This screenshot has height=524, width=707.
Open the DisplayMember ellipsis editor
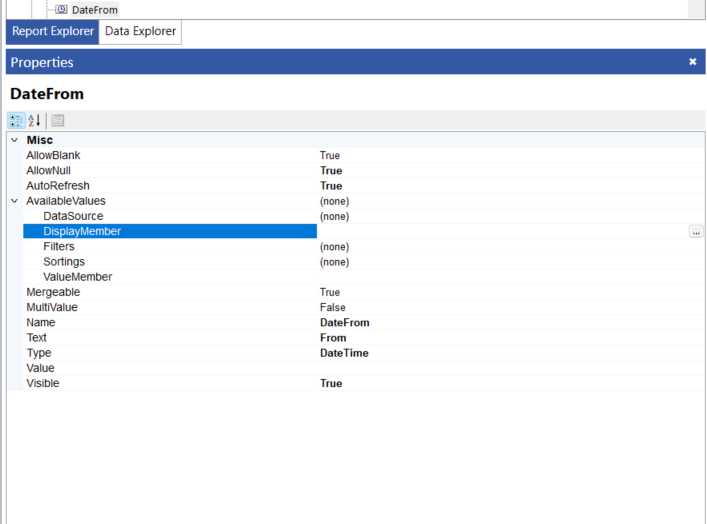(x=695, y=231)
